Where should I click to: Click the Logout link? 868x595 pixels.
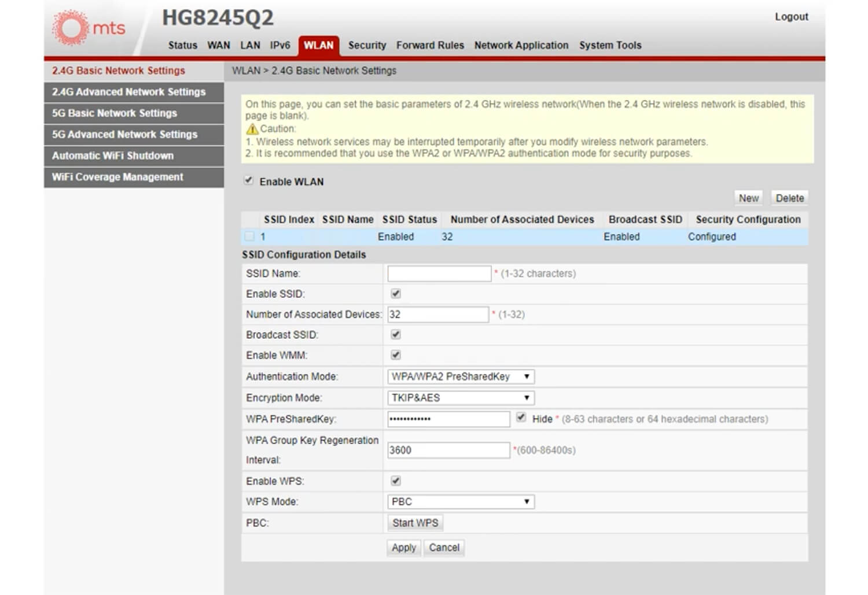click(x=791, y=17)
